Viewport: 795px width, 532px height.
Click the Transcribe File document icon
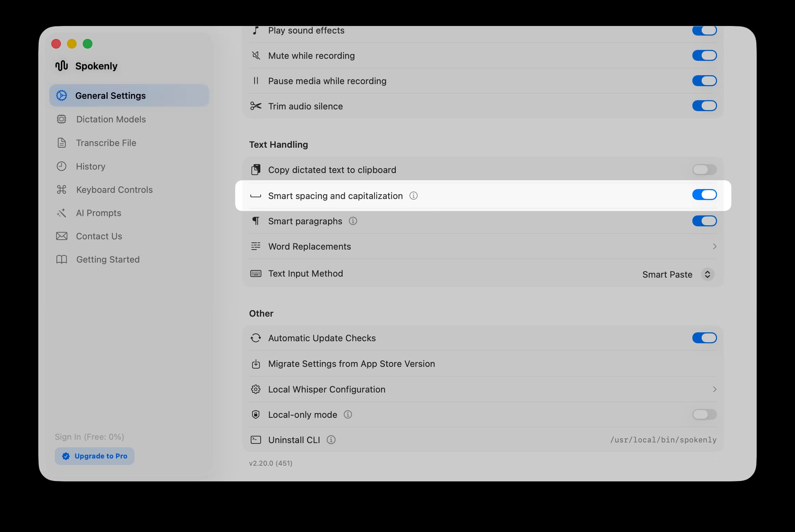62,143
